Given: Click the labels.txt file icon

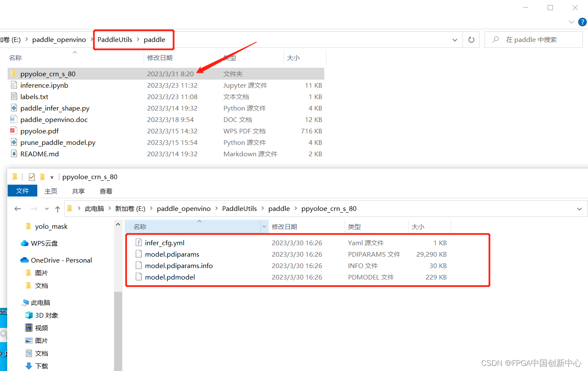Looking at the screenshot, I should click(14, 97).
